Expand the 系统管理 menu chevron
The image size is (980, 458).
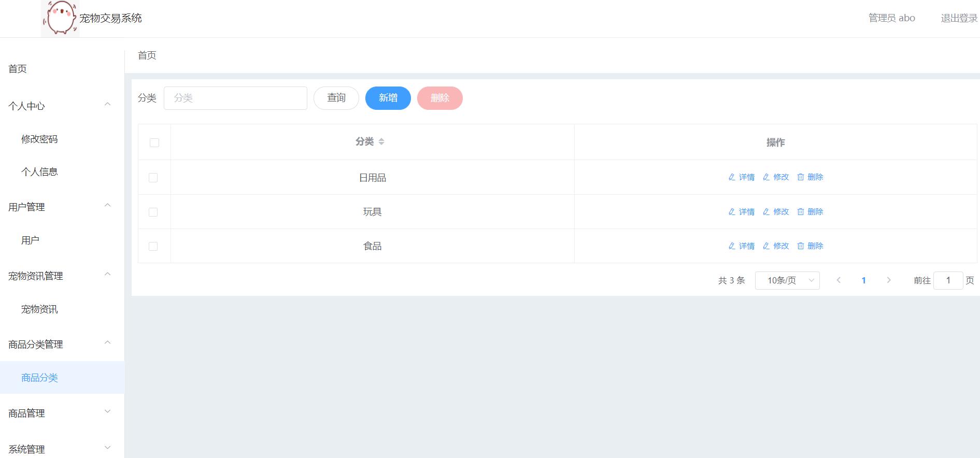(x=108, y=448)
